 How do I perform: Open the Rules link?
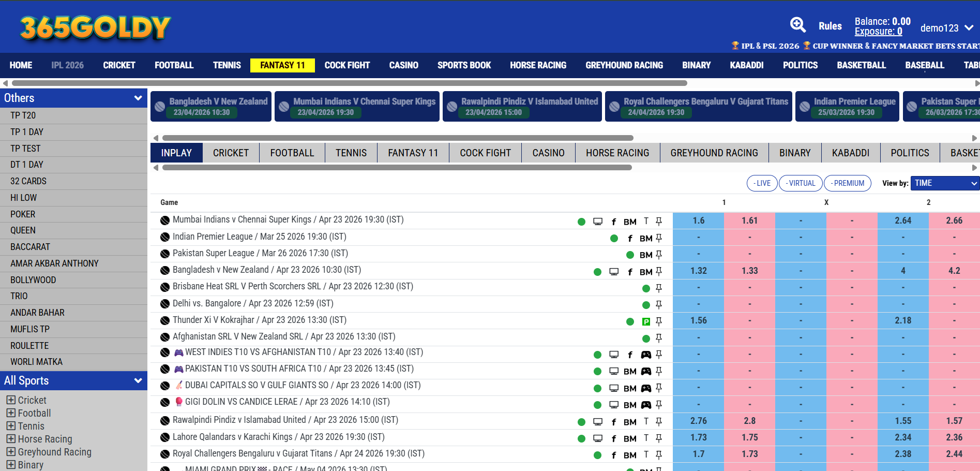[x=830, y=26]
